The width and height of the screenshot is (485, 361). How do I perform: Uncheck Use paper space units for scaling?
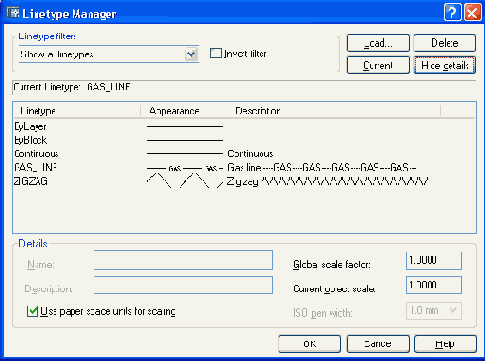32,311
